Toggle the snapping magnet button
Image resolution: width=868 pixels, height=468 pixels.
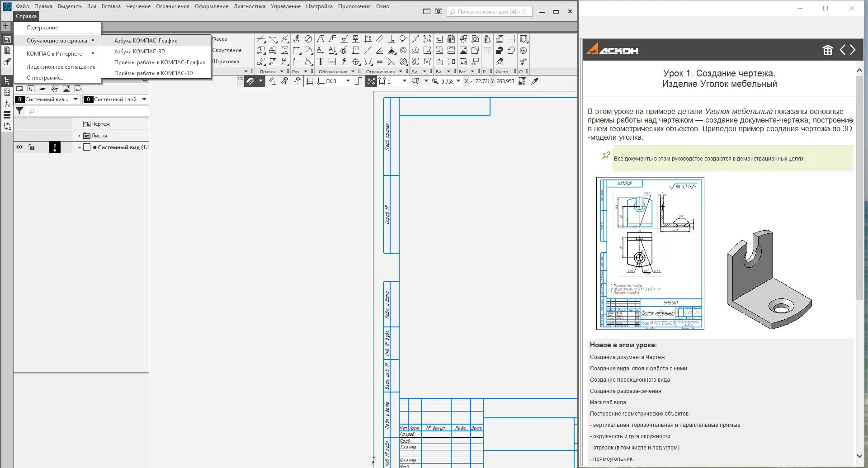tap(250, 81)
